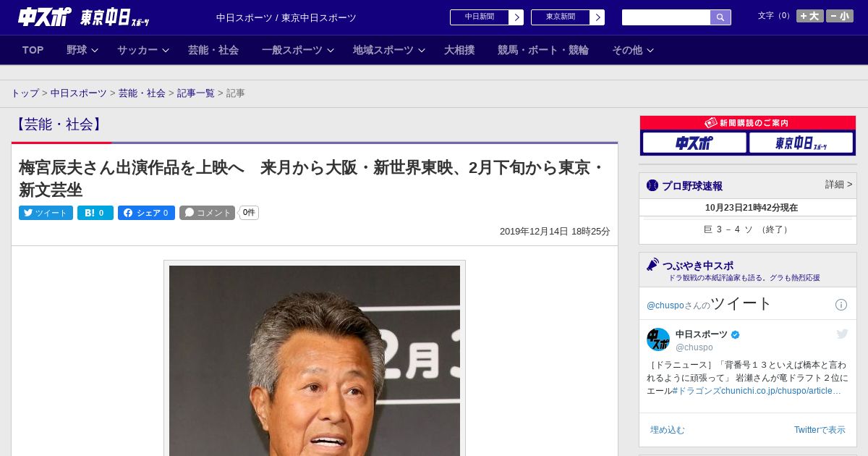This screenshot has width=868, height=456.
Task: Expand the 地域スポーツ menu
Action: click(x=389, y=50)
